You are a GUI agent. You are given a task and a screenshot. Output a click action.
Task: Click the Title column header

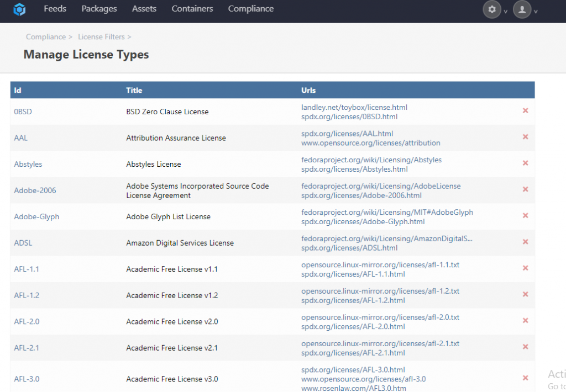point(134,90)
